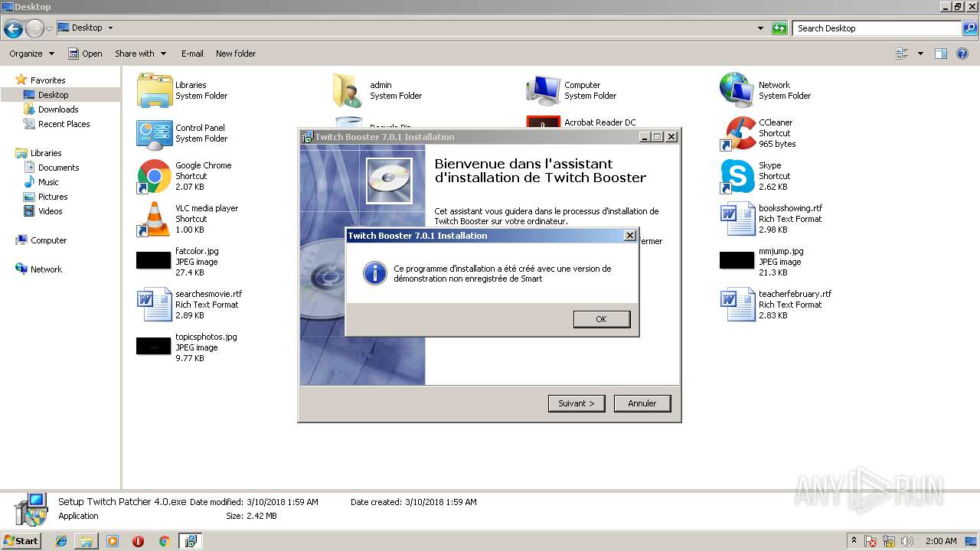The height and width of the screenshot is (551, 980).
Task: Click the volume speaker tray icon
Action: point(908,541)
